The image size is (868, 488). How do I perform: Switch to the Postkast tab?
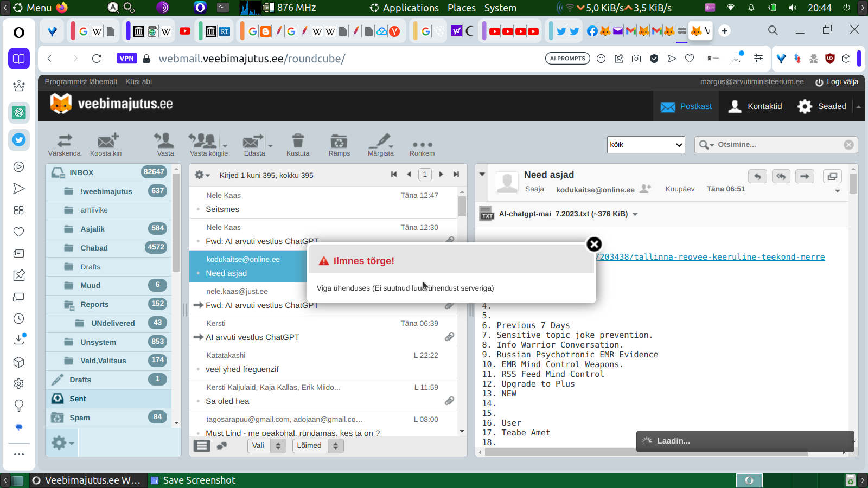(686, 106)
